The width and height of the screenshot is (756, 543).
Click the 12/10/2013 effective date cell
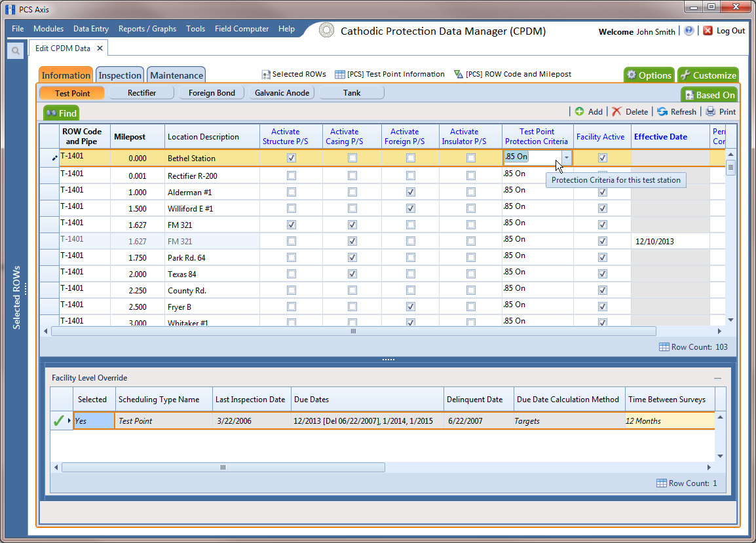(670, 241)
